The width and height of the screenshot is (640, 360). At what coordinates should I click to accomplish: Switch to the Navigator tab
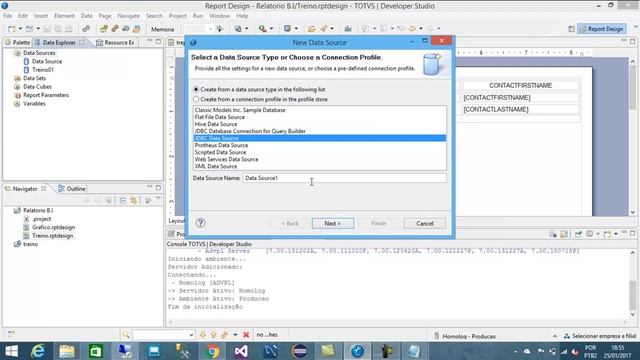click(25, 189)
